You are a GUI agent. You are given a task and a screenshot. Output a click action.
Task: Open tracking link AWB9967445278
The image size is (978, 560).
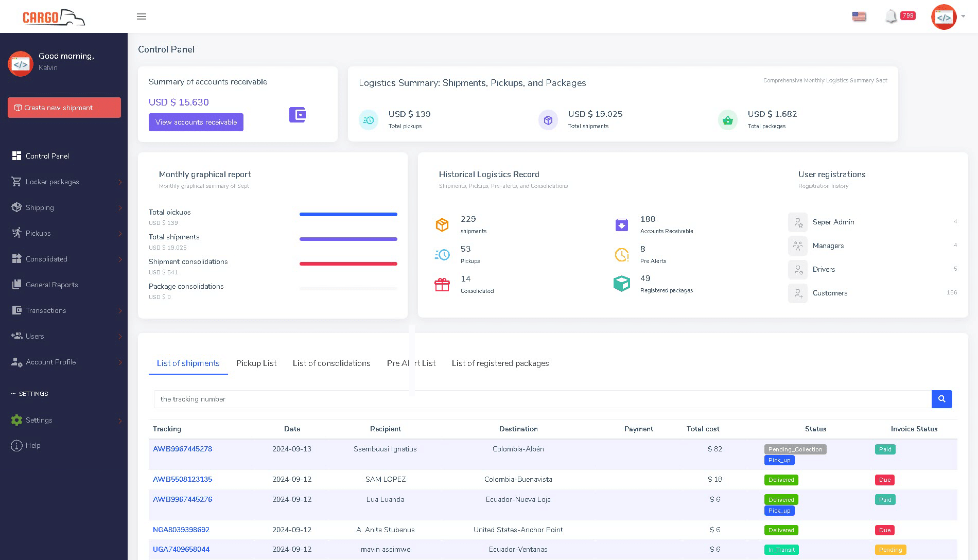182,449
